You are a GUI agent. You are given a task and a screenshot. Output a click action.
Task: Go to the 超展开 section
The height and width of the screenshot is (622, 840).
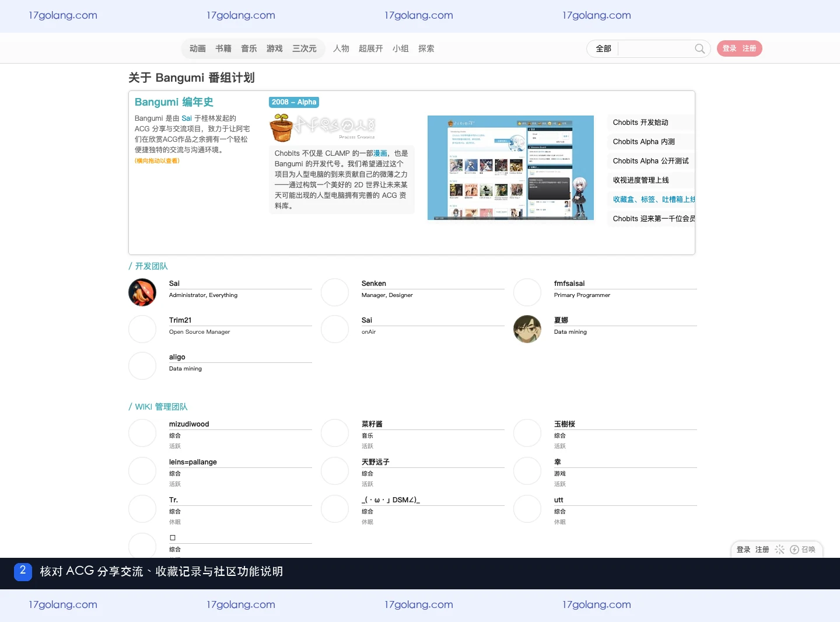[x=370, y=48]
